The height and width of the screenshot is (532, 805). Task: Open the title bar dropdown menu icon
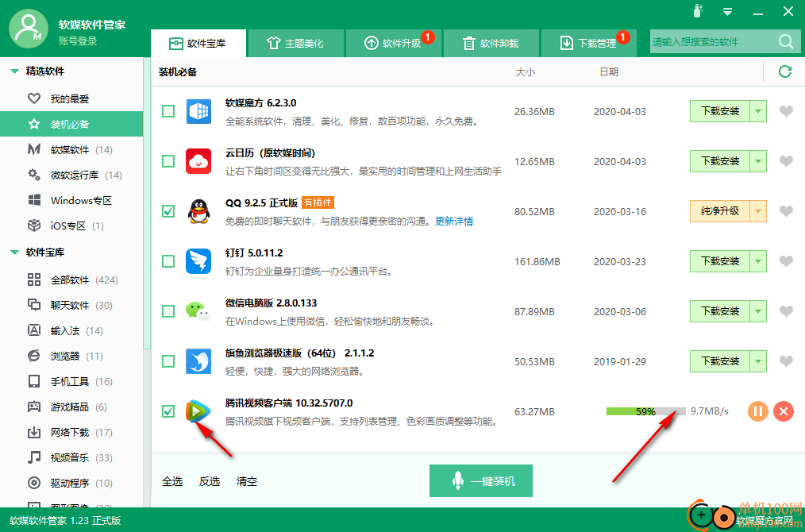(727, 11)
